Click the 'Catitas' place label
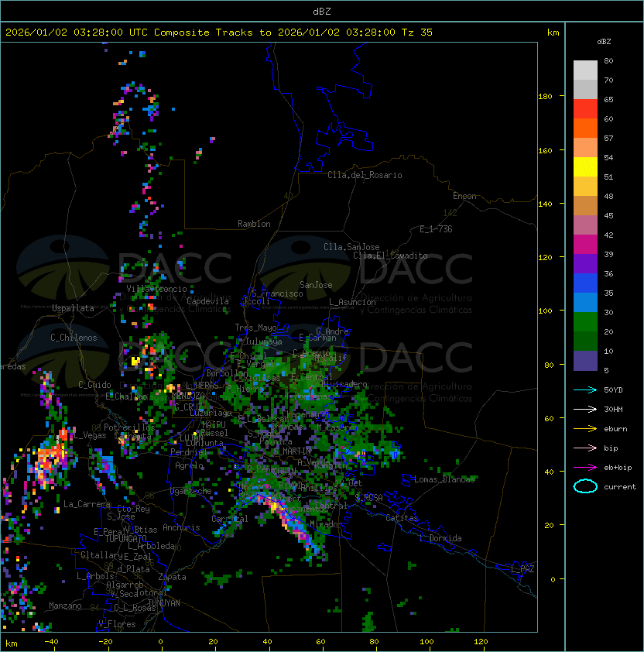This screenshot has height=652, width=644. click(x=402, y=518)
